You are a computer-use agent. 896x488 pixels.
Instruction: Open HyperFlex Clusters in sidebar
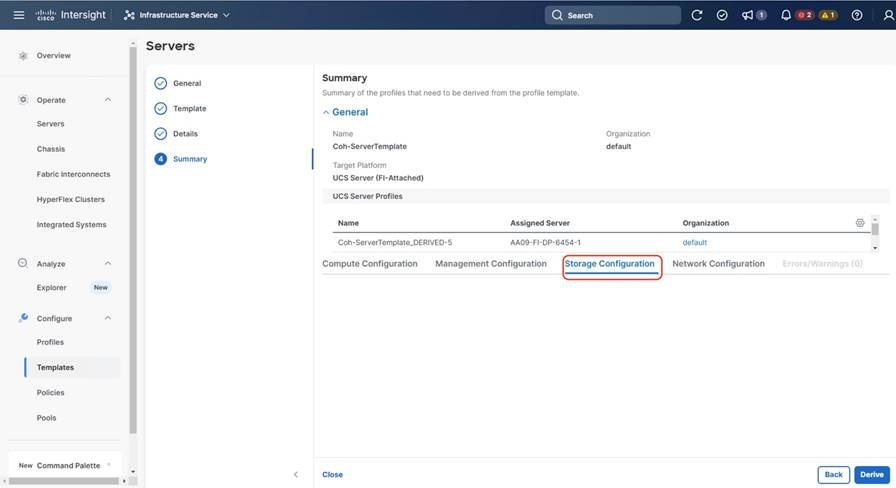pos(70,199)
